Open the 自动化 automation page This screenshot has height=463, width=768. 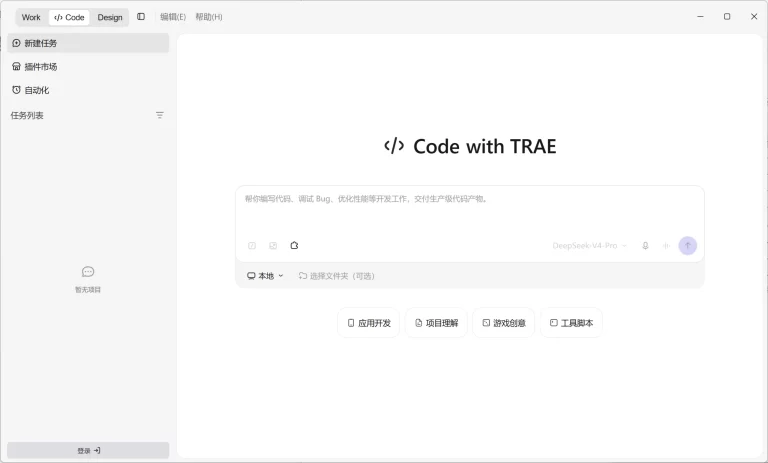pos(88,90)
